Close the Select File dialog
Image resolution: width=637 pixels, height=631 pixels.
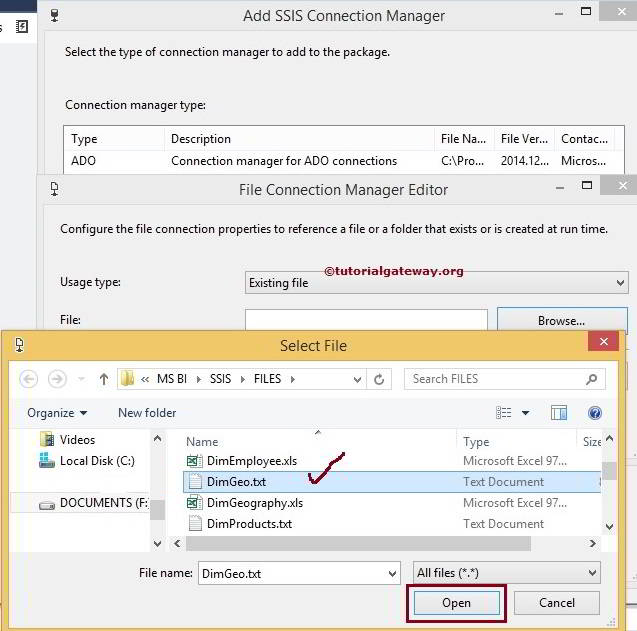click(x=604, y=341)
